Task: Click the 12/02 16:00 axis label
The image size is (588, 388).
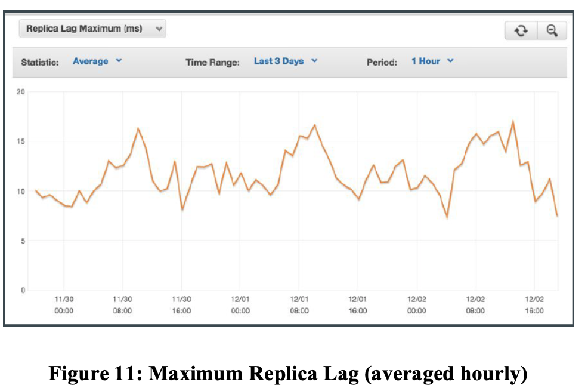Action: [x=534, y=305]
